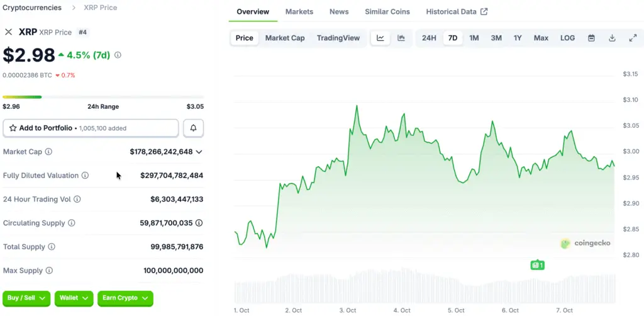Select the 24H time range
Viewport: 644px width, 316px height.
(429, 38)
